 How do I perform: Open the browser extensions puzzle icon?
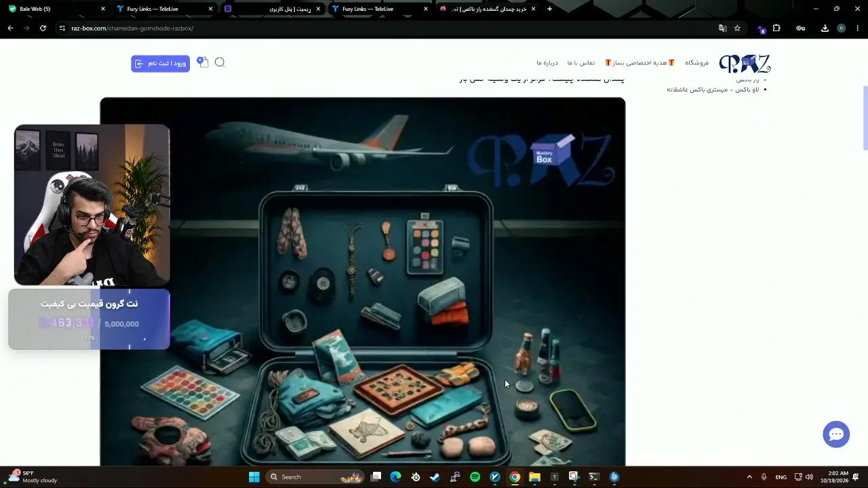coord(776,28)
